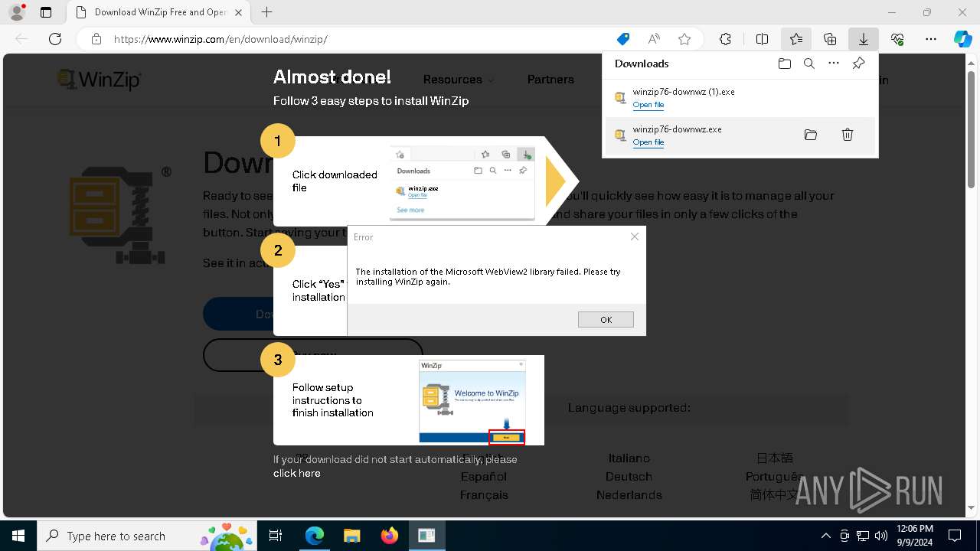Open Windows Start menu

[x=18, y=536]
